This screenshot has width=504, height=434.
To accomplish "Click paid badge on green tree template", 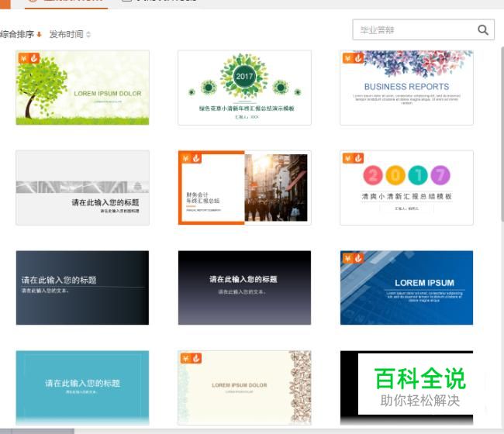I will coord(29,58).
